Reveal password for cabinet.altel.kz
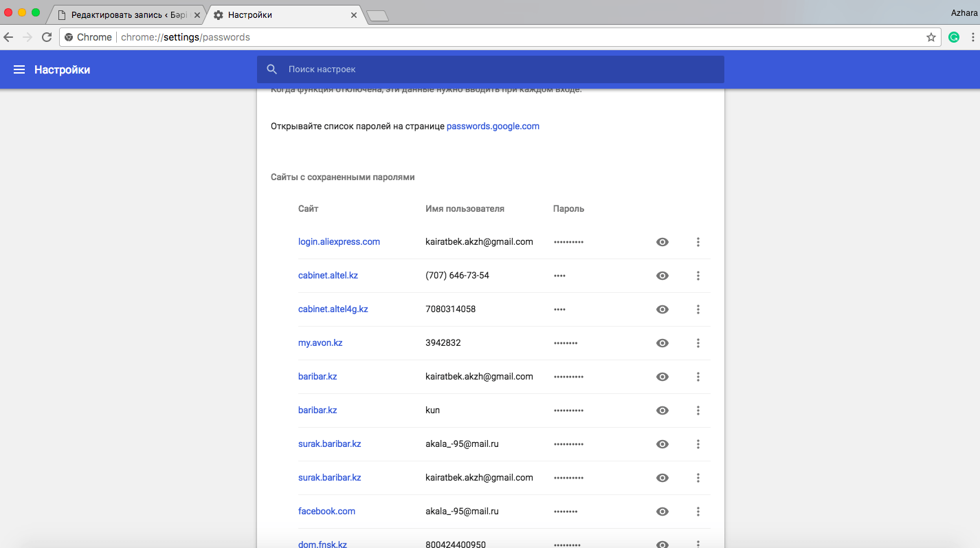The height and width of the screenshot is (548, 980). coord(662,276)
